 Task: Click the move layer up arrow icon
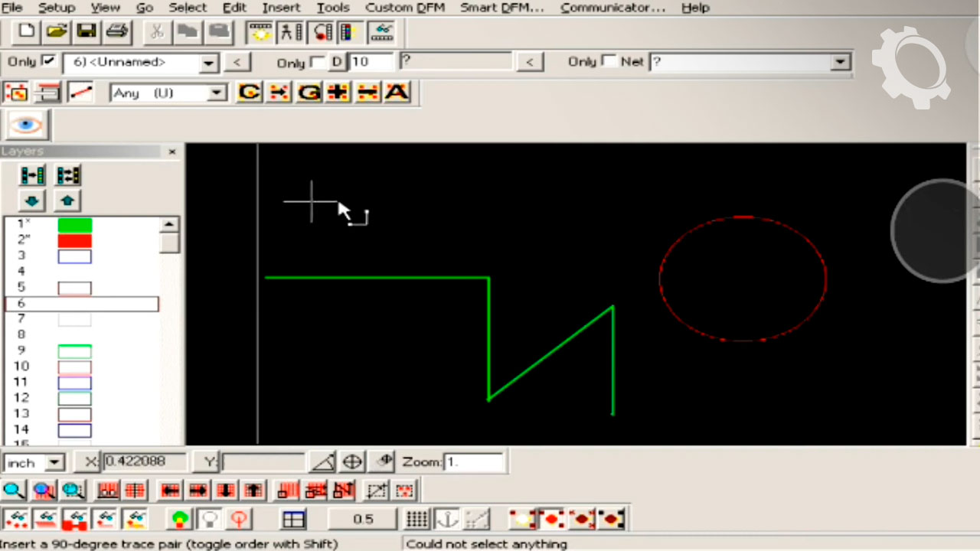click(x=67, y=201)
